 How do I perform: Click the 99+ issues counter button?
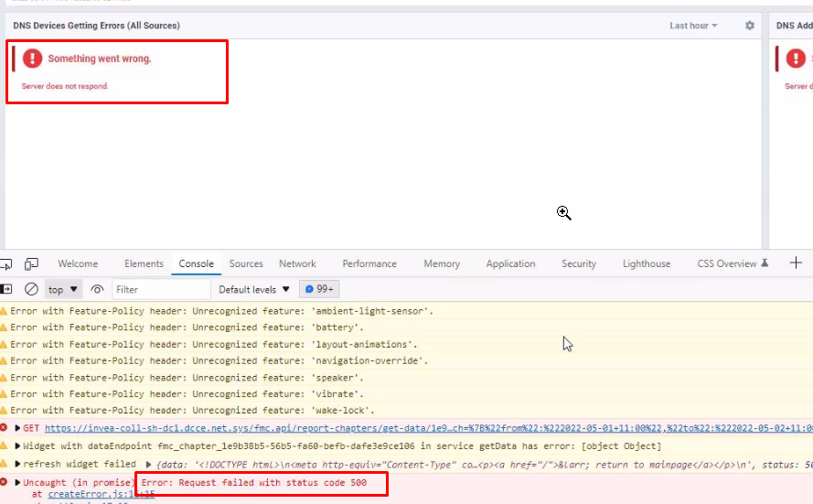319,289
